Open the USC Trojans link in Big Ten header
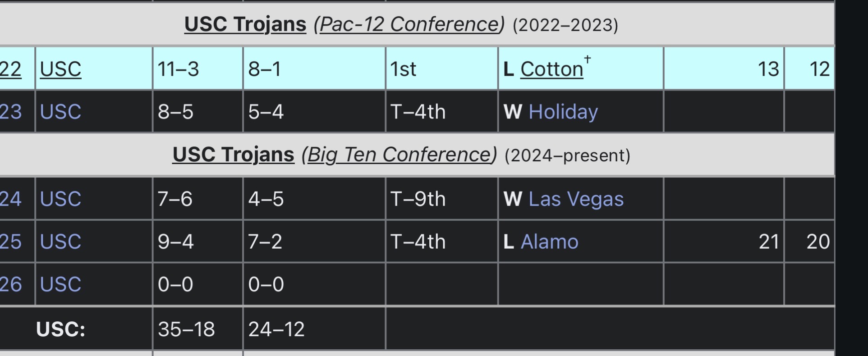Viewport: 868px width, 356px height. click(233, 155)
